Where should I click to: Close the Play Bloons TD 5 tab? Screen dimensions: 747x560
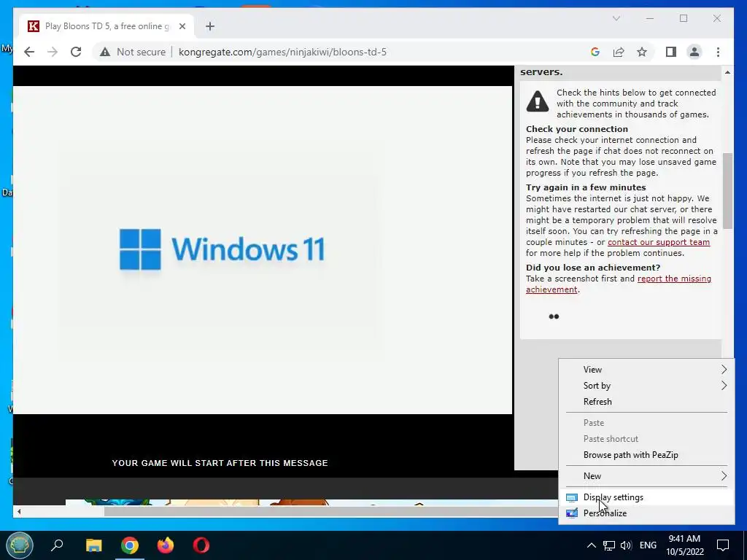point(182,26)
